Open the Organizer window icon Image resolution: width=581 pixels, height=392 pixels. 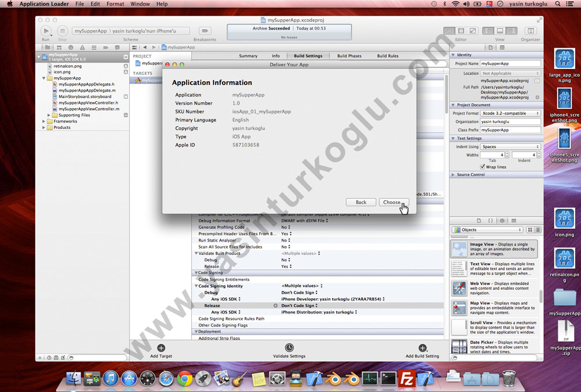click(530, 31)
